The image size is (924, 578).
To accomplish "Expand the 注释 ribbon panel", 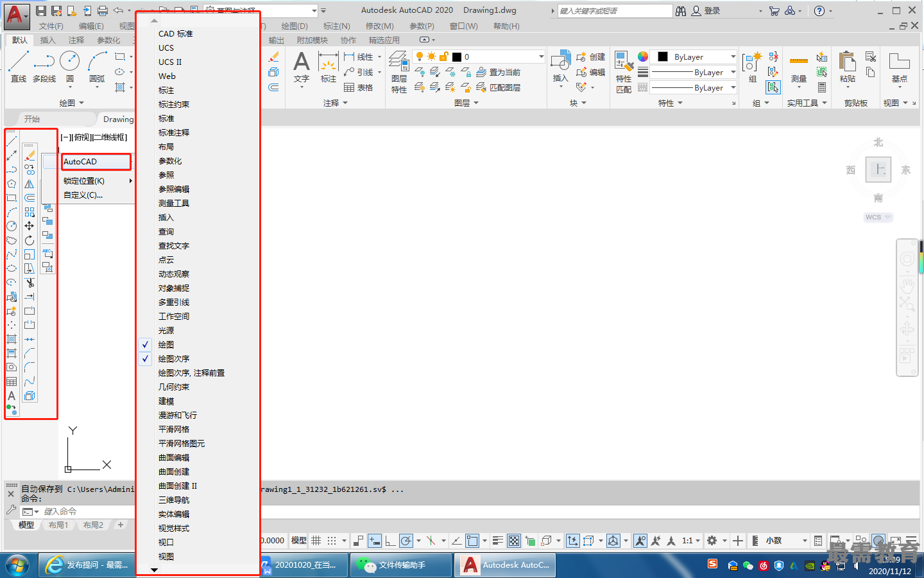I will coord(336,103).
